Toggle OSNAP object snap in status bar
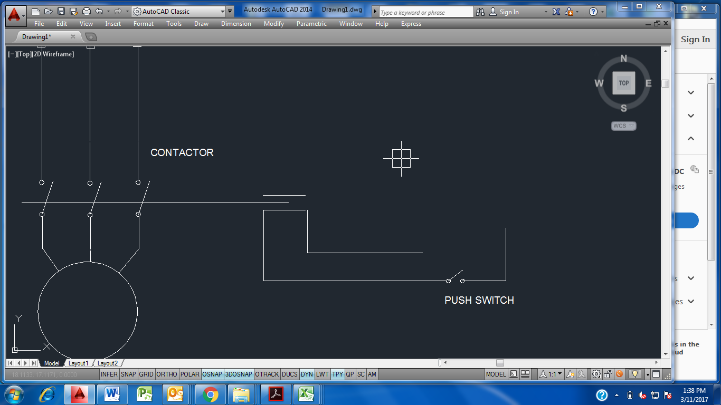 [213, 374]
